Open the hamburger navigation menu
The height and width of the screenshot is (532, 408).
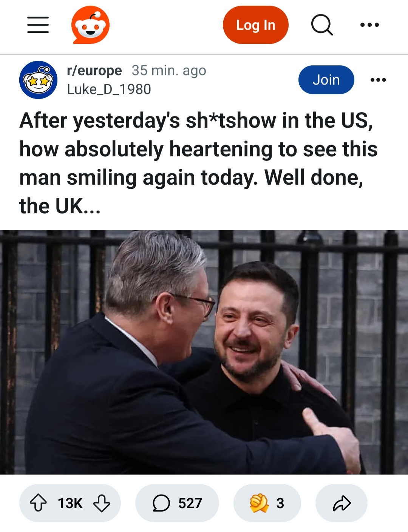click(x=38, y=25)
